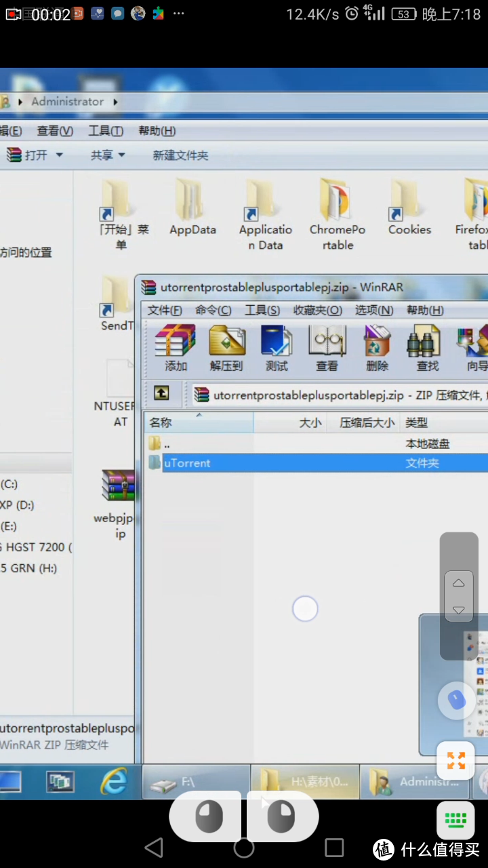Select drive (C:) in Explorer sidebar

[9, 484]
